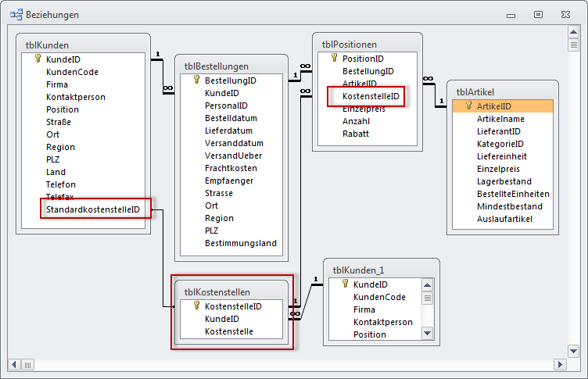Viewport: 588px width, 379px height.
Task: Select the Kontaktperson field in tblKunden_1
Action: click(382, 322)
